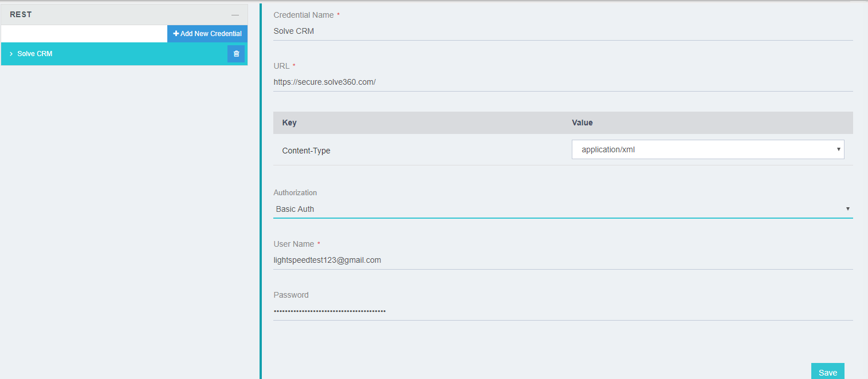The height and width of the screenshot is (379, 868).
Task: Open the Authorization dropdown
Action: pyautogui.click(x=563, y=209)
